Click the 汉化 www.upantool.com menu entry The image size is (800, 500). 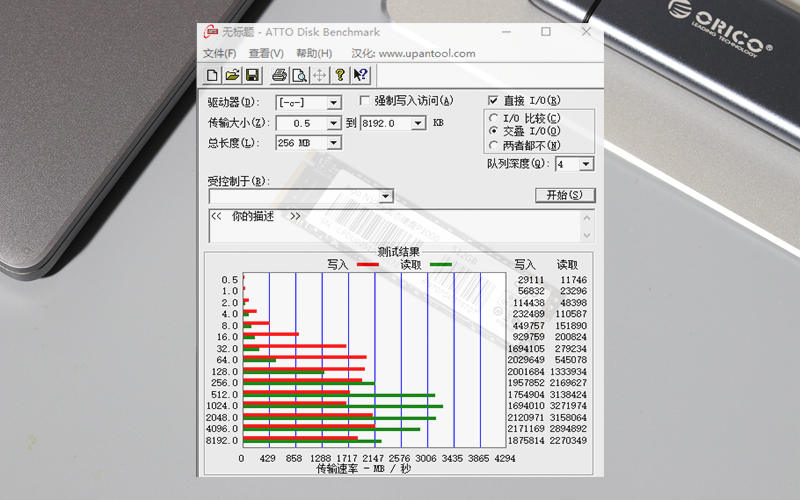413,54
